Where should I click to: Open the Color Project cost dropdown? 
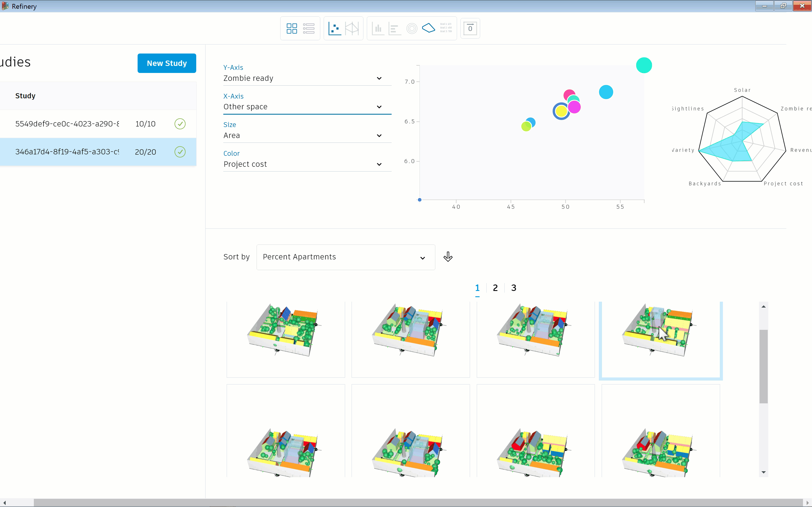click(x=307, y=164)
